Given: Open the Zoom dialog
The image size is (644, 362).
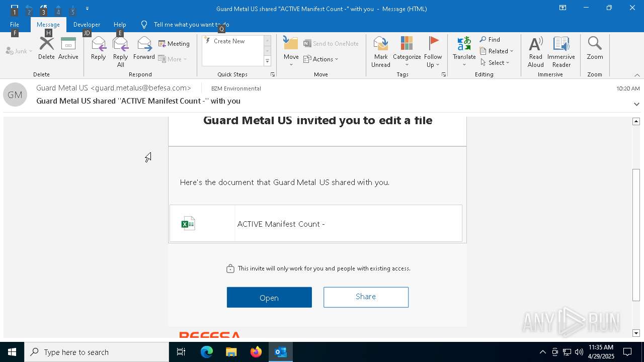Looking at the screenshot, I should click(595, 48).
